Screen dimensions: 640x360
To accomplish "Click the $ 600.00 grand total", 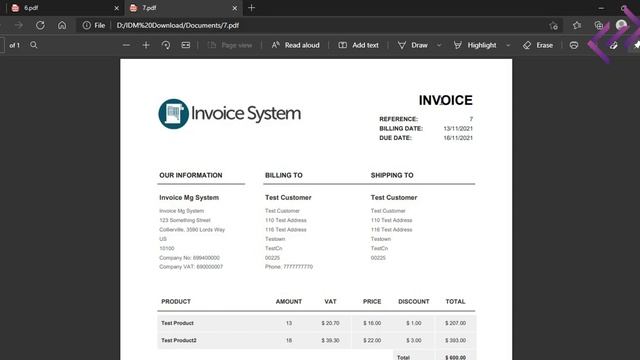I will point(456,358).
